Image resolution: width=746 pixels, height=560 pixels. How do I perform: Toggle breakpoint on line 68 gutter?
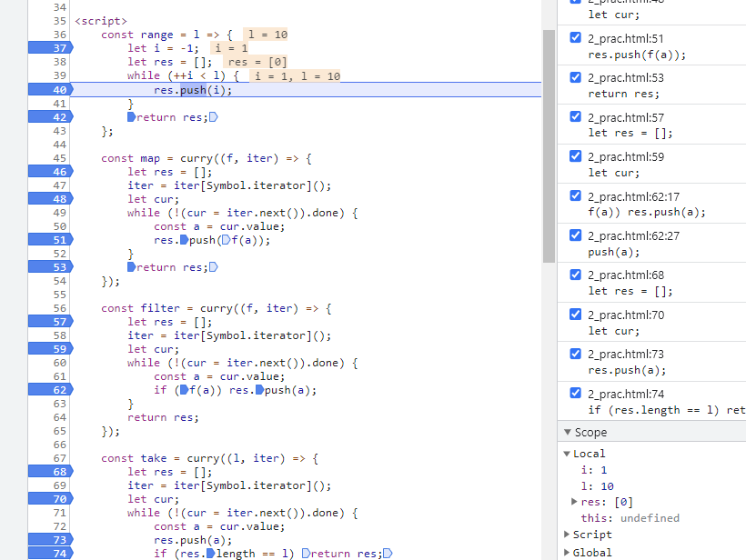coord(50,472)
